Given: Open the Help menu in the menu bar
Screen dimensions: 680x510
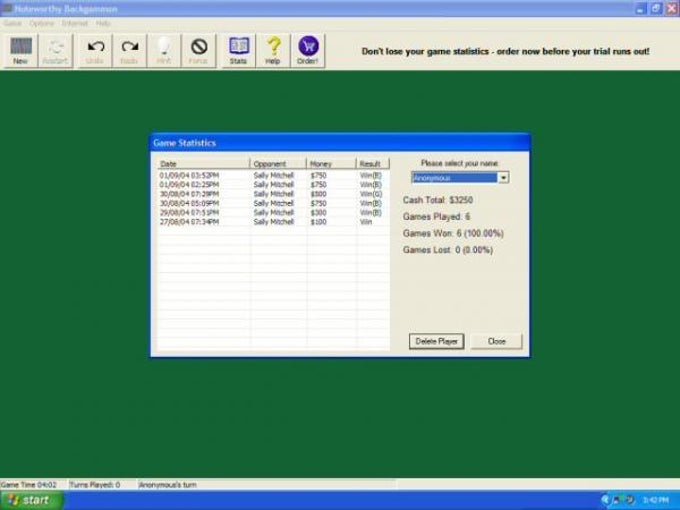Looking at the screenshot, I should click(103, 23).
